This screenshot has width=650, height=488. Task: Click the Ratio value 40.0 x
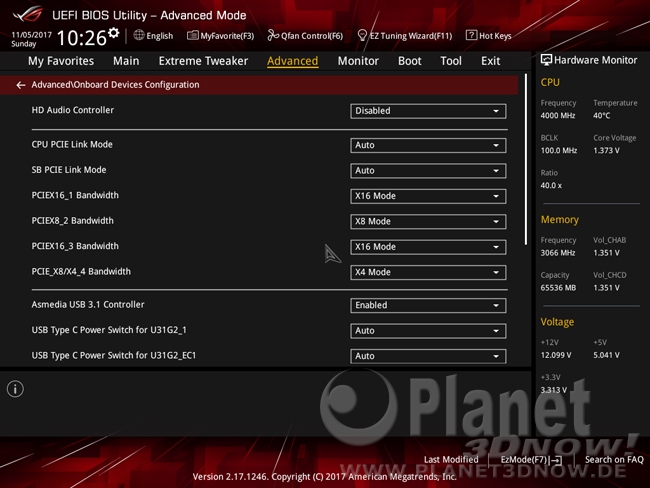[551, 186]
